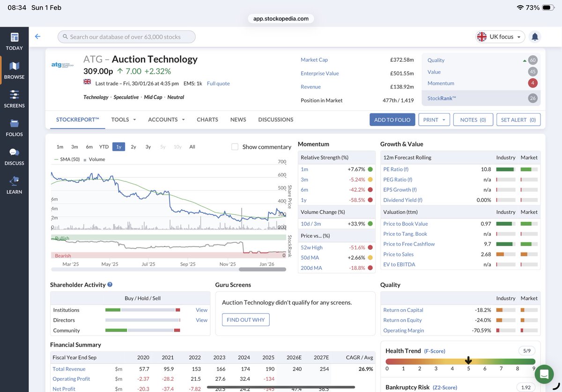Open the UK focus region dropdown
The width and height of the screenshot is (562, 392).
click(x=501, y=36)
